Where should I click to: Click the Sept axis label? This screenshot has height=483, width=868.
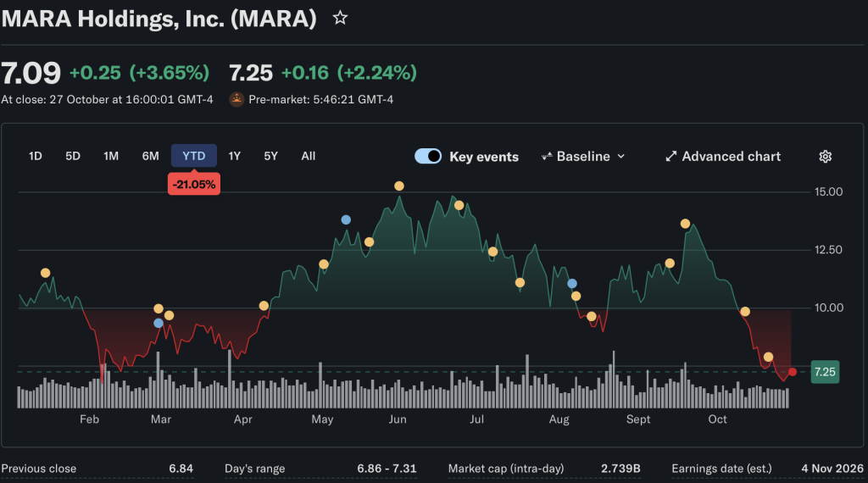tap(638, 419)
